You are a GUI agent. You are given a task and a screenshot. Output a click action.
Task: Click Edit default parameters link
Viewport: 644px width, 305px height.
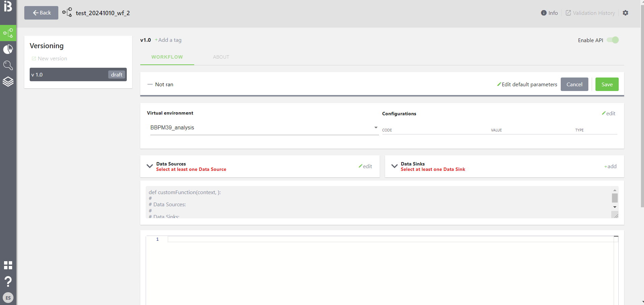[x=527, y=85]
